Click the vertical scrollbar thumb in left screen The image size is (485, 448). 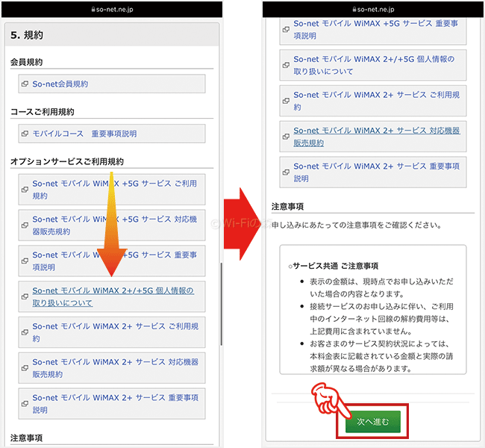coord(221,304)
